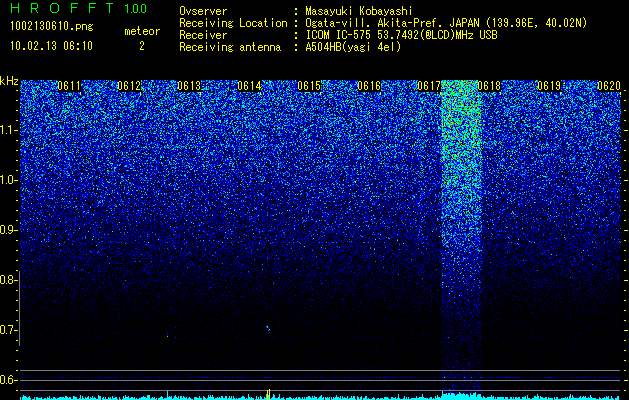
Task: Click the 1.1 frequency axis label
Action: tap(8, 130)
